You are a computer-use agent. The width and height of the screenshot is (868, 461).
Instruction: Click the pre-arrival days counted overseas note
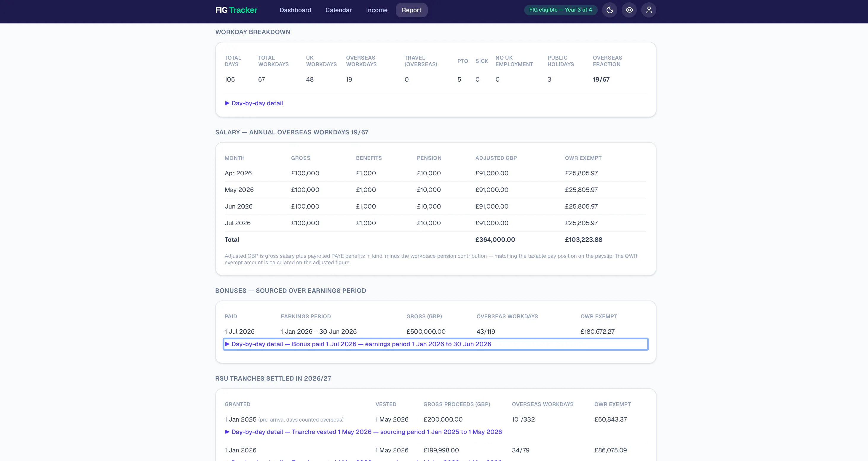tap(301, 420)
